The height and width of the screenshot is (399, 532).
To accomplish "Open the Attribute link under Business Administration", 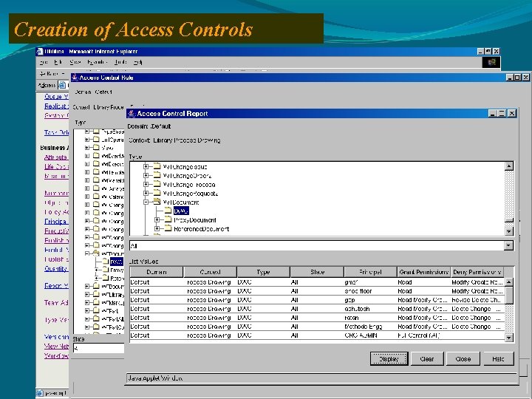I will pyautogui.click(x=56, y=157).
